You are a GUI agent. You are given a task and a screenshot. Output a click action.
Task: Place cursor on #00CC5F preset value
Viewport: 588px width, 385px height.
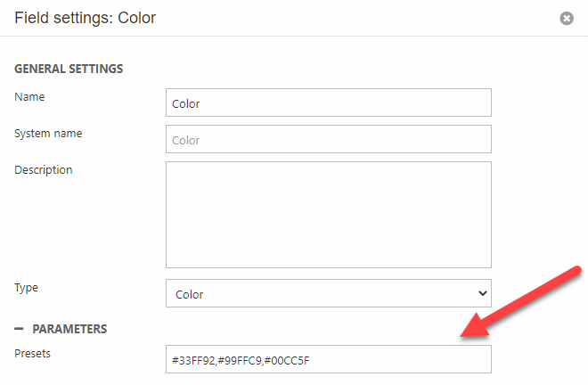pos(286,360)
